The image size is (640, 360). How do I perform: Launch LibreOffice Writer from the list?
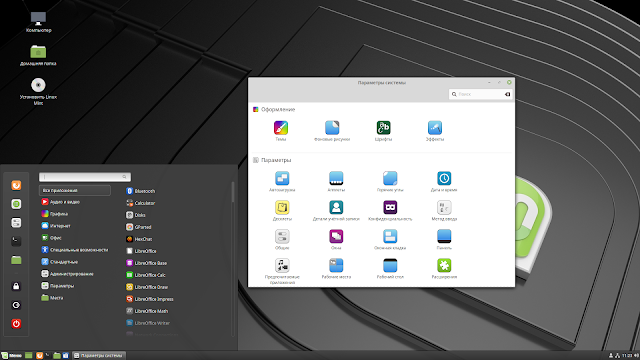pyautogui.click(x=148, y=323)
